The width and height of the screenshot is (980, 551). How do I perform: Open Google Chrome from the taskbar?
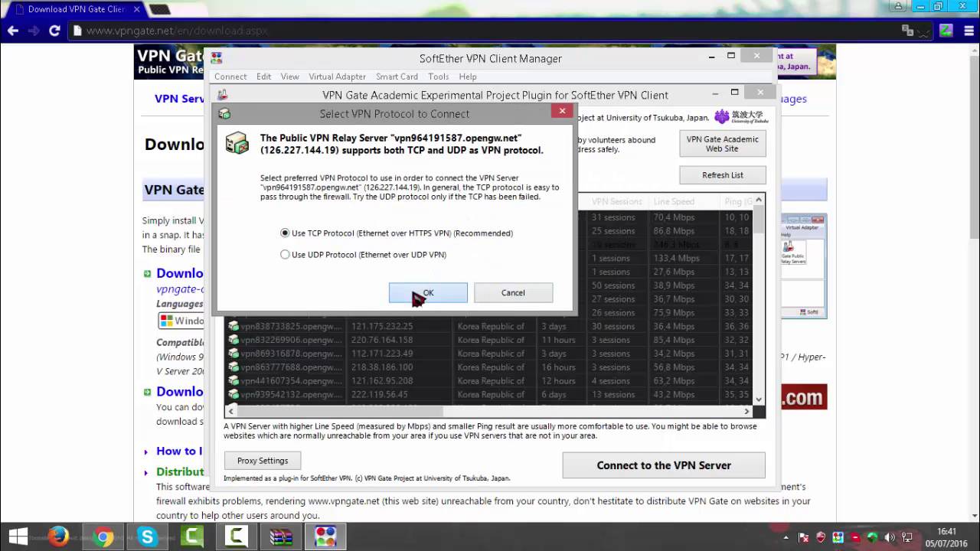coord(103,536)
